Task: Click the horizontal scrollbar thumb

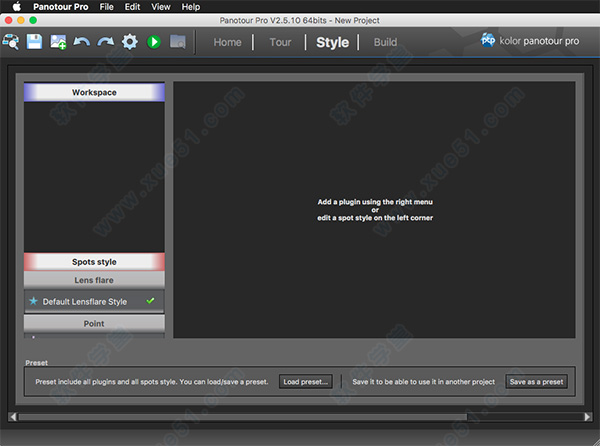Action: 243,417
